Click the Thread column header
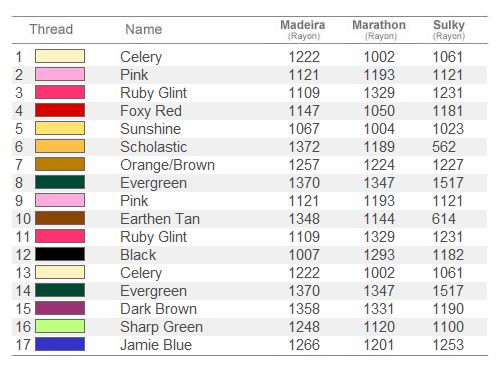500x366 pixels. point(51,29)
